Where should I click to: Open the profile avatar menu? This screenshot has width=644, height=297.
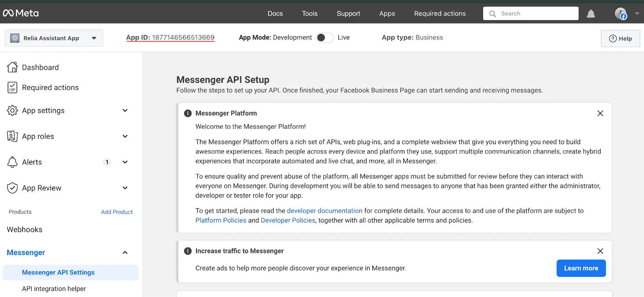[621, 13]
